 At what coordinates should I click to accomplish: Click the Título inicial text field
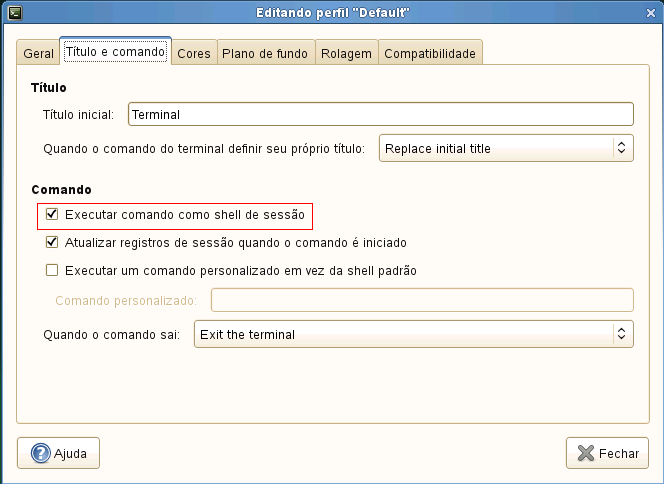tap(380, 115)
